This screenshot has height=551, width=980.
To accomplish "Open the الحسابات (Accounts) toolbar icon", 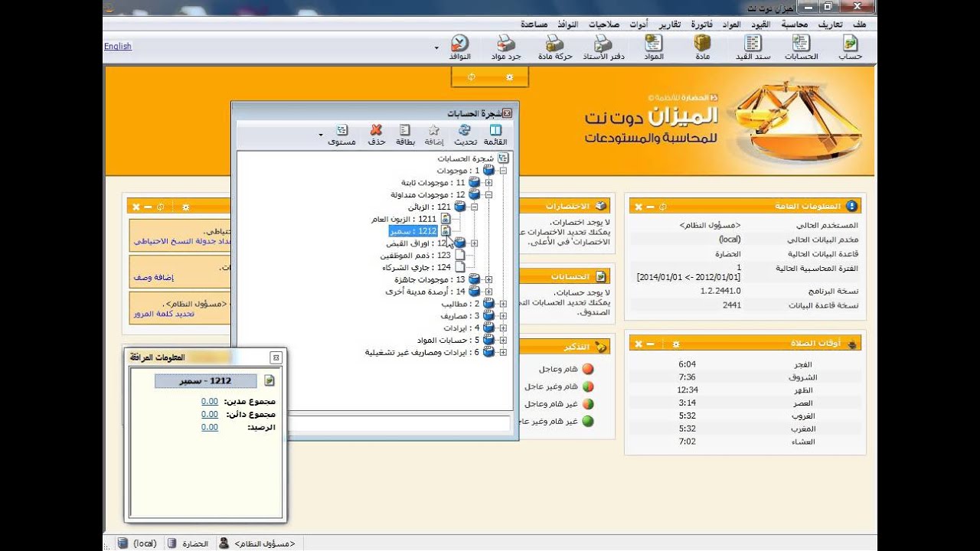I will [802, 47].
